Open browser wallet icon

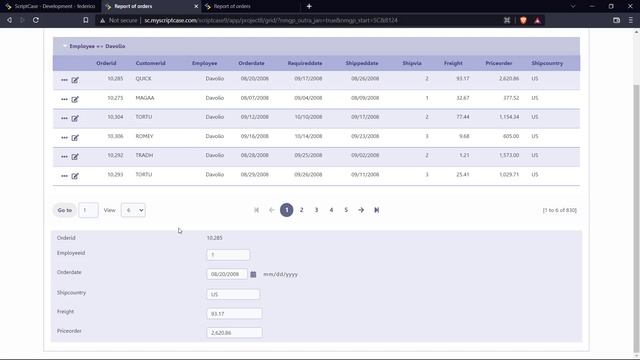point(616,20)
